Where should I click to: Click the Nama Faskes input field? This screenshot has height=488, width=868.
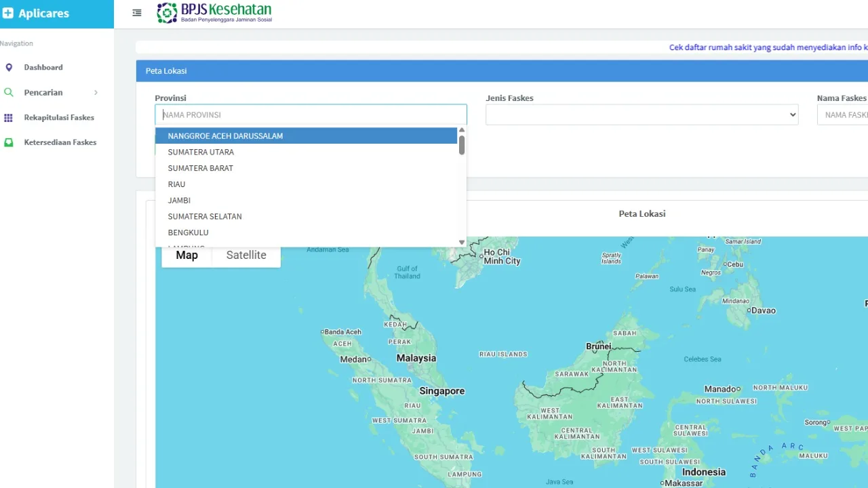click(x=842, y=115)
